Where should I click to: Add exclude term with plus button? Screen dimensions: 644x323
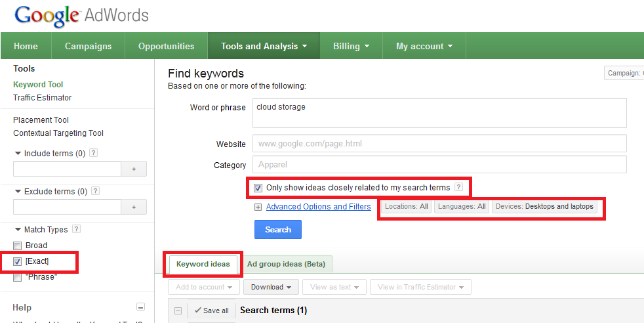[134, 207]
